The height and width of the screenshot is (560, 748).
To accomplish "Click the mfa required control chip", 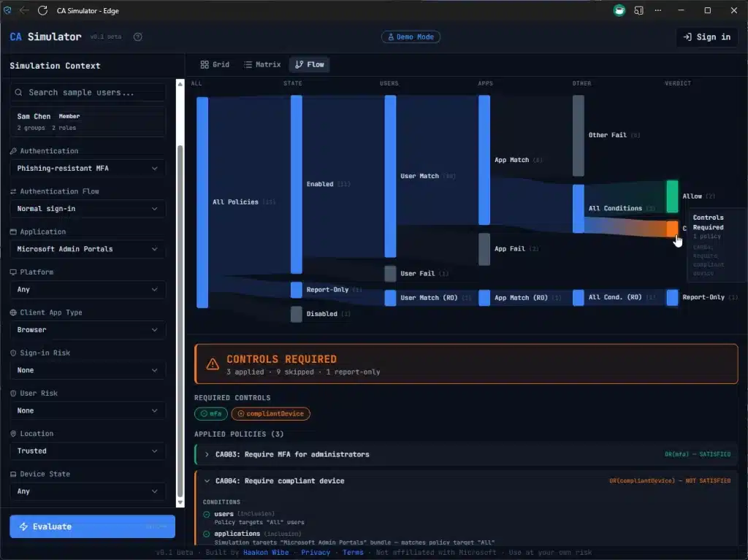I will [x=211, y=414].
